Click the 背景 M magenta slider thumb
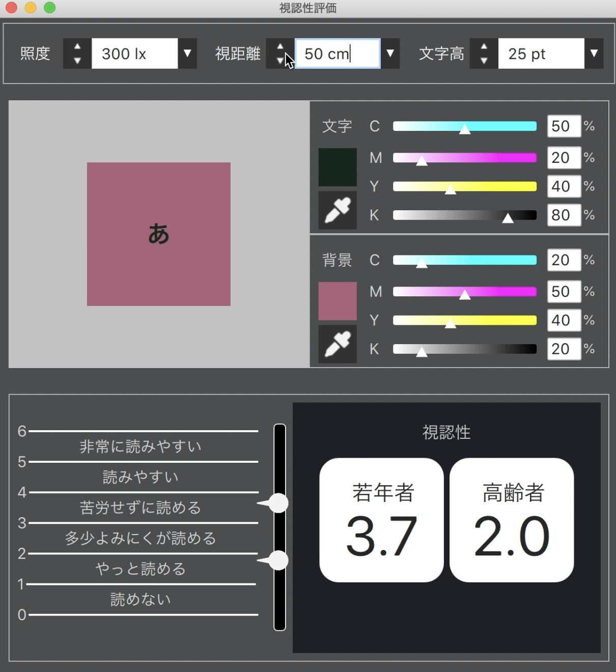 point(465,295)
